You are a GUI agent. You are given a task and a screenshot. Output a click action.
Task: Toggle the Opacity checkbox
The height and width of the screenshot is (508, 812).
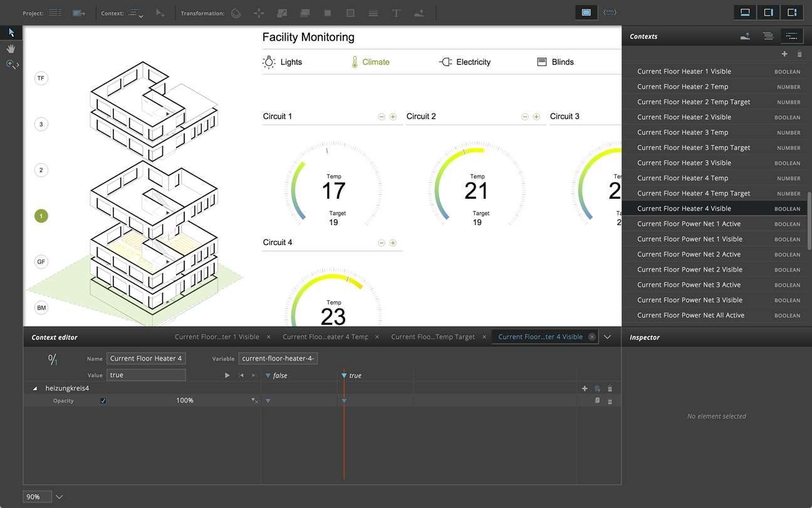pyautogui.click(x=103, y=401)
